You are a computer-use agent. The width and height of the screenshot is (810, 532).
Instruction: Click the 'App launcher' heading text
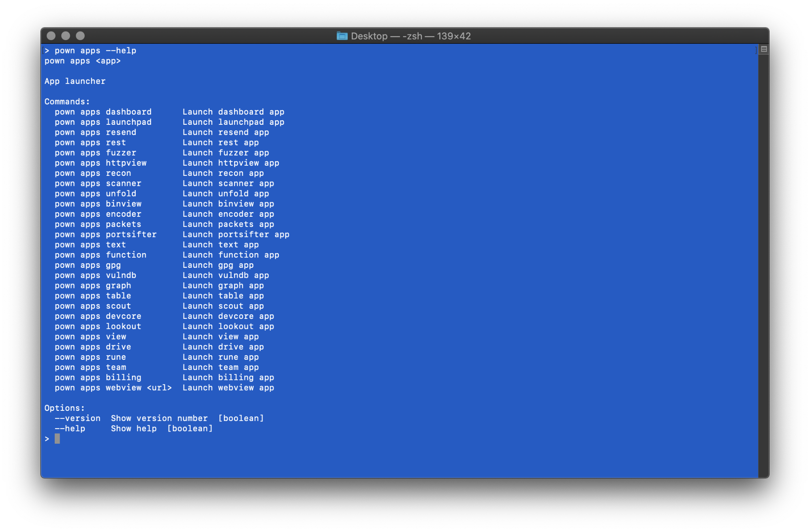75,81
